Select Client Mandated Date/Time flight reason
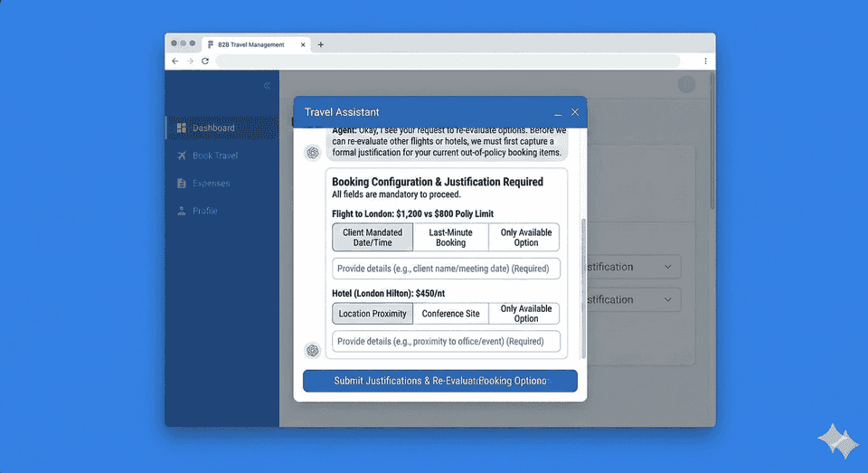 pyautogui.click(x=373, y=237)
